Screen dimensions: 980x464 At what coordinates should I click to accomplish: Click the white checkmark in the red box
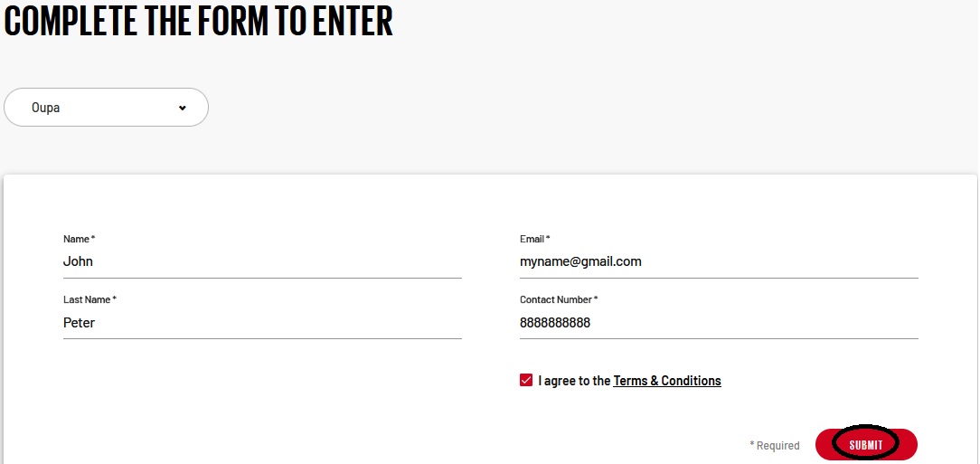tap(526, 381)
